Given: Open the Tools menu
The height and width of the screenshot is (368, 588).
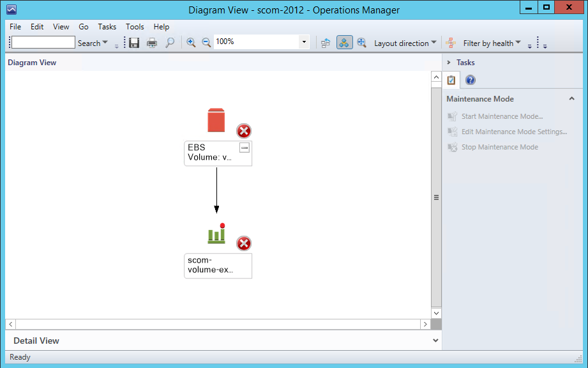Looking at the screenshot, I should tap(135, 27).
